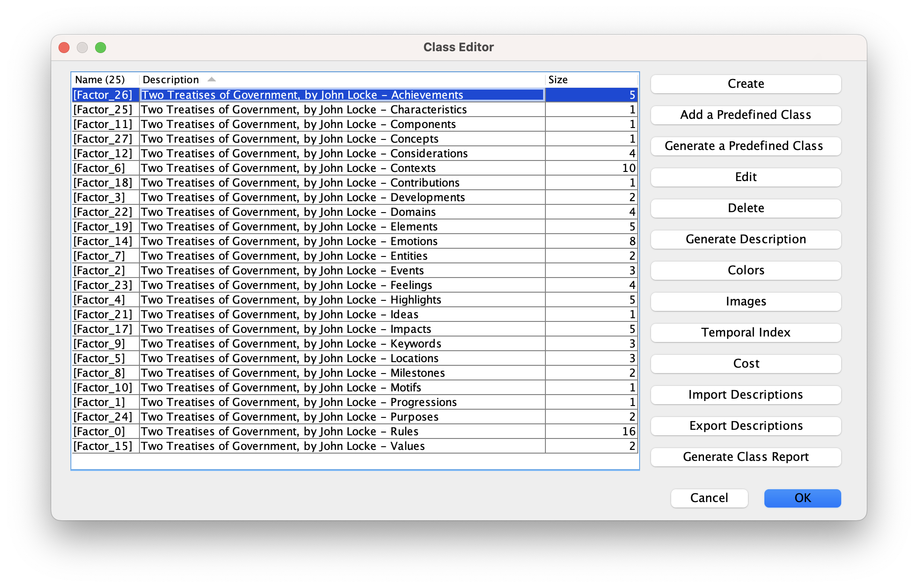Open the Colors settings
918x588 pixels.
[x=745, y=271]
